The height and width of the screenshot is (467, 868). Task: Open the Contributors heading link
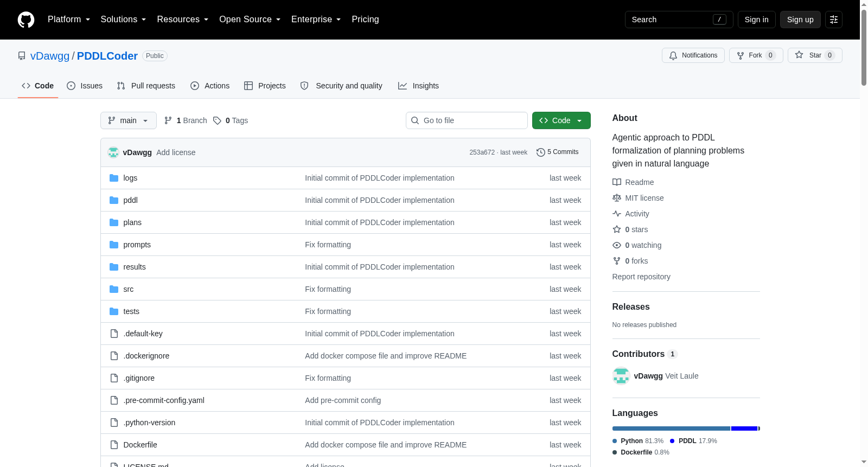(645, 354)
